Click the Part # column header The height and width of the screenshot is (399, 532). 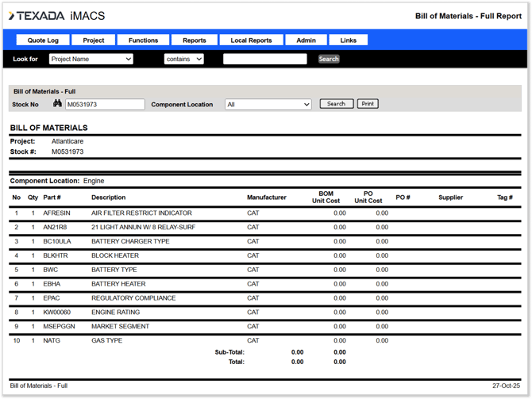[52, 198]
